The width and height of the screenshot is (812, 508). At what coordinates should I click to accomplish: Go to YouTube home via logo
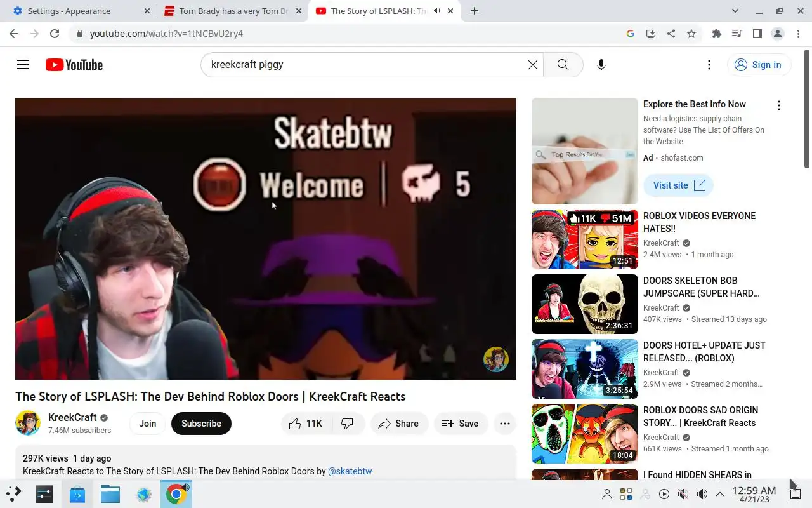click(74, 65)
